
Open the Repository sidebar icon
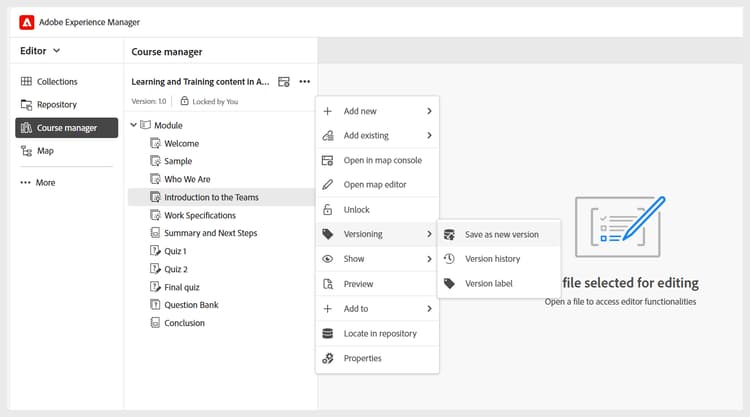point(26,105)
